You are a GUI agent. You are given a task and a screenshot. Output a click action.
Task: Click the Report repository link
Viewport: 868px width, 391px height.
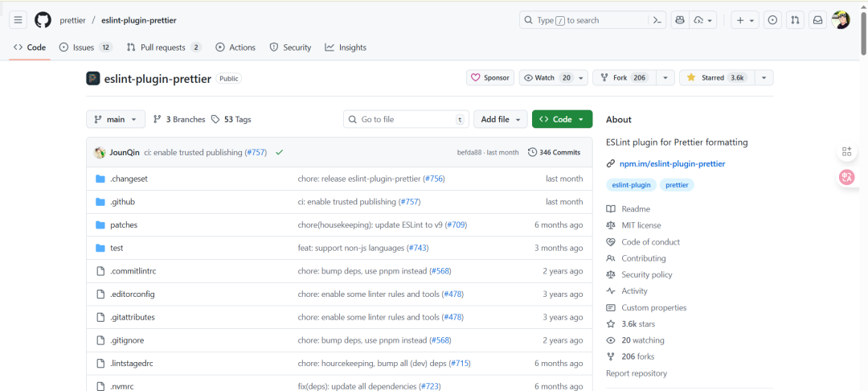[x=637, y=373]
